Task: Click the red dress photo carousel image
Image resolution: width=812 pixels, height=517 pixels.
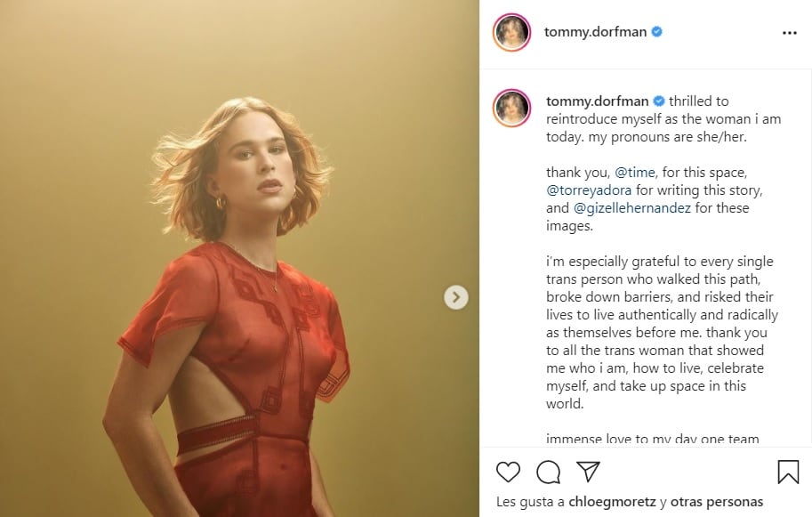Action: [240, 258]
